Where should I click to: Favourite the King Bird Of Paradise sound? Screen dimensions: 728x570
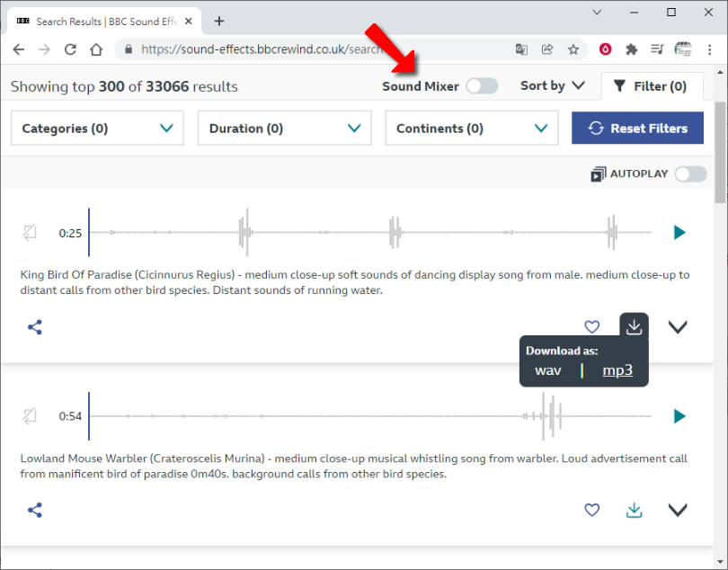pos(592,326)
